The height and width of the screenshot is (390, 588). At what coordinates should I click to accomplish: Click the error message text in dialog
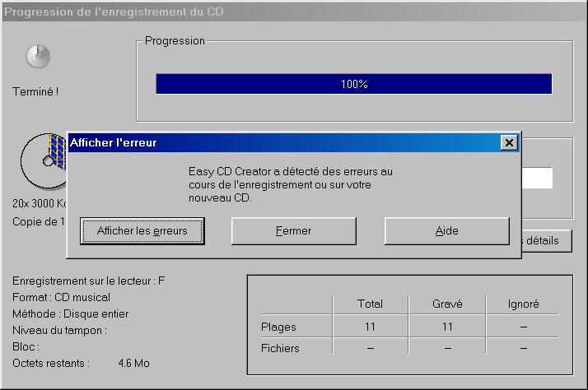pyautogui.click(x=291, y=184)
